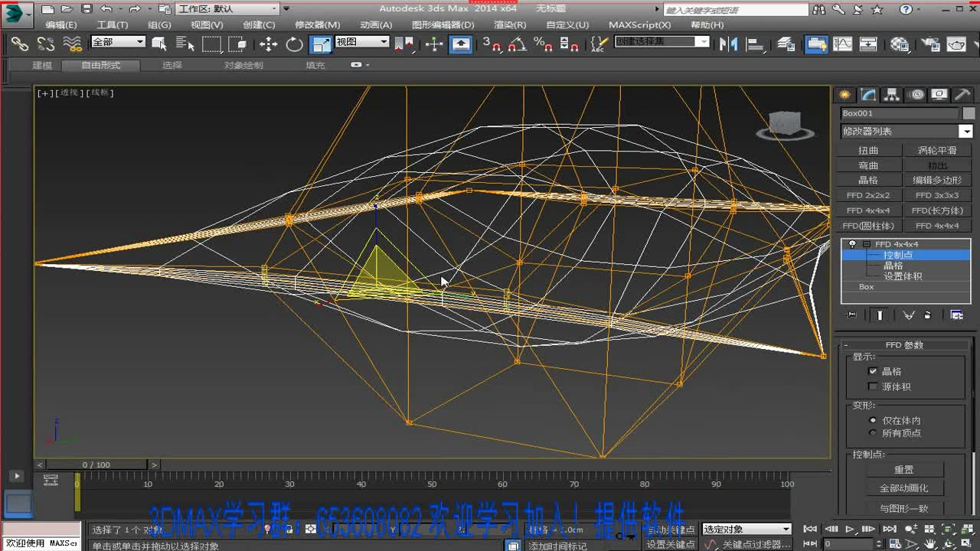This screenshot has width=980, height=551.
Task: Activate the Select and Move tool
Action: pos(268,44)
